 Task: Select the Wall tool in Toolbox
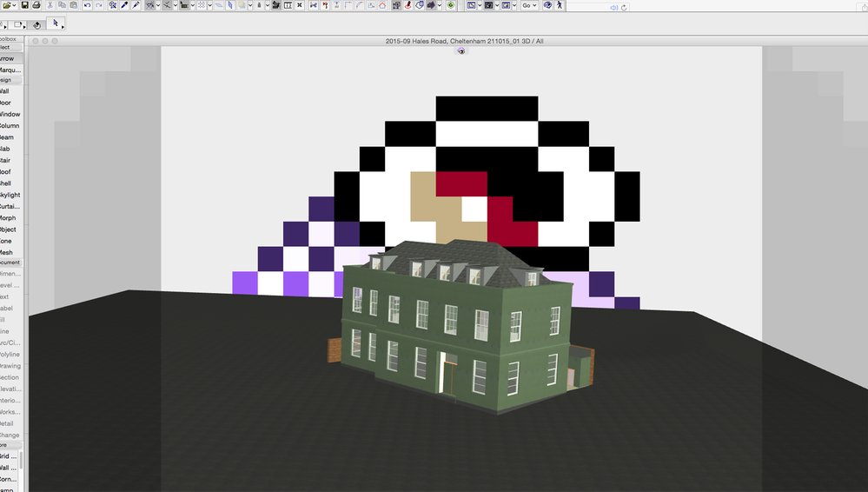coord(10,91)
